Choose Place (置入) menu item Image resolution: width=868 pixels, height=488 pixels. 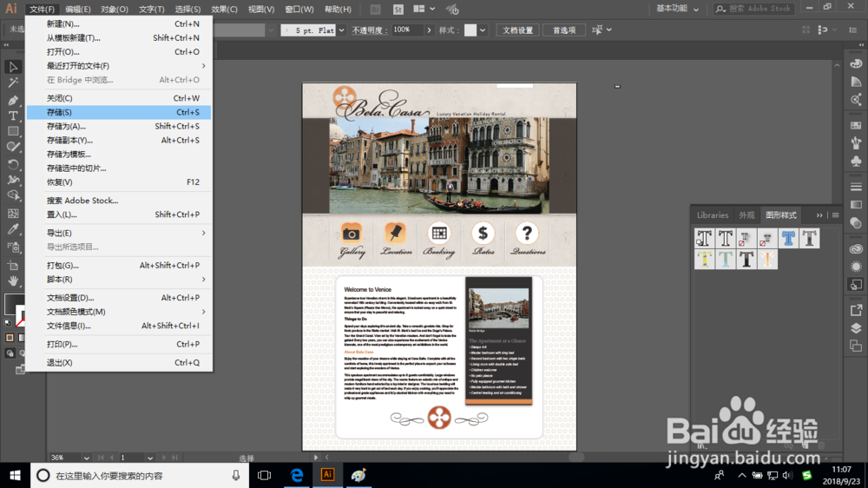tap(119, 214)
